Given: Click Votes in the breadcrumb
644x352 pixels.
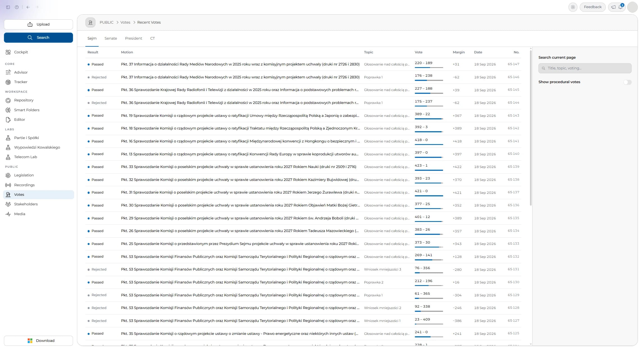Looking at the screenshot, I should [125, 22].
